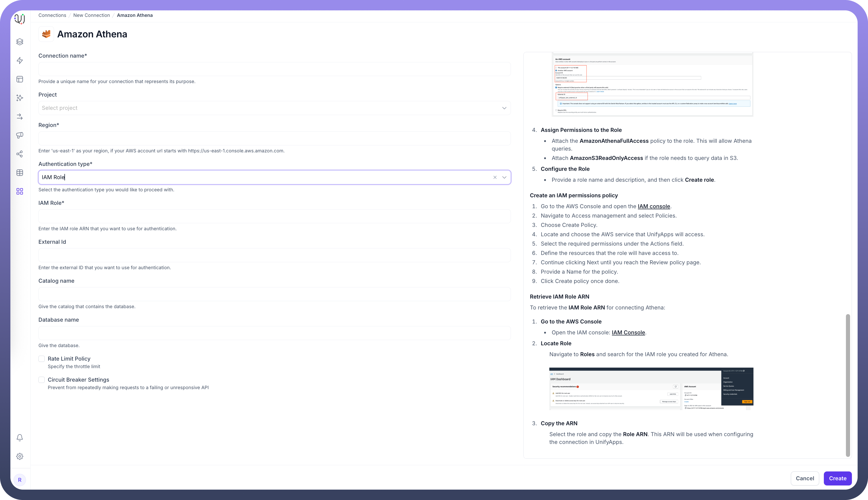The height and width of the screenshot is (500, 868).
Task: Open the settings gear icon
Action: coord(19,456)
